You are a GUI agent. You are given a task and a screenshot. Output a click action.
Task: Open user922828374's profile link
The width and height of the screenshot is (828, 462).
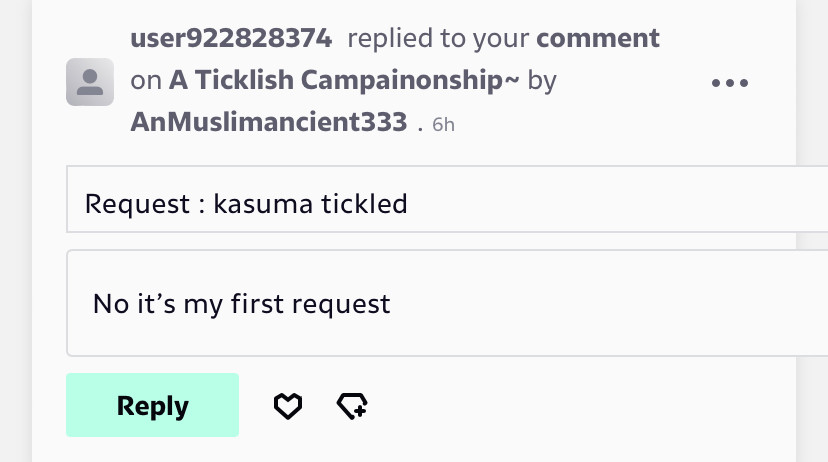231,38
